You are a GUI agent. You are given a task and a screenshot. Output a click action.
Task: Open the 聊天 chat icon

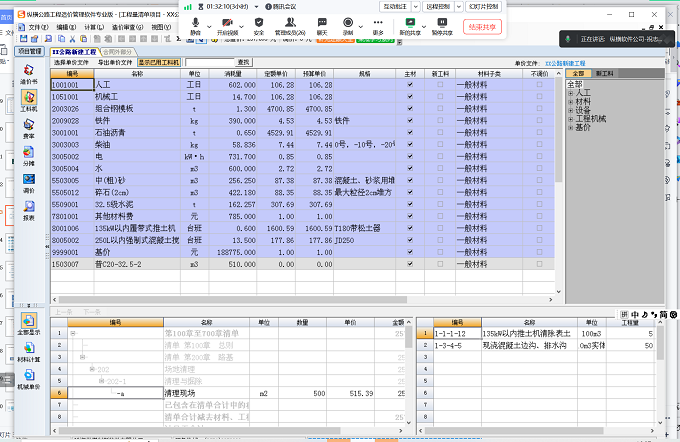[322, 26]
